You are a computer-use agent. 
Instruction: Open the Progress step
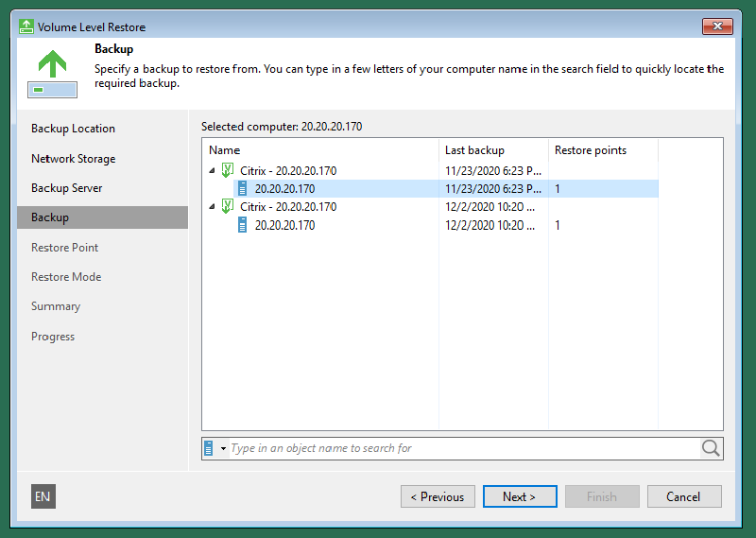pos(53,337)
